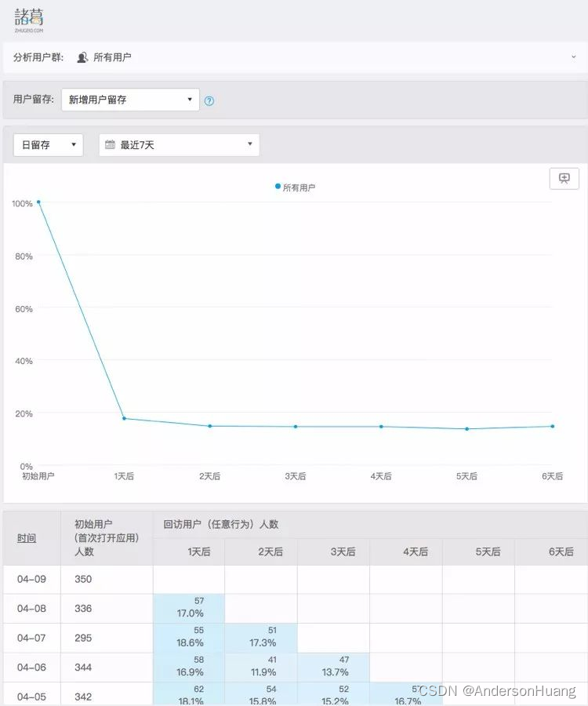Click the 41 / 11.9% retention cell
588x706 pixels.
(x=261, y=668)
